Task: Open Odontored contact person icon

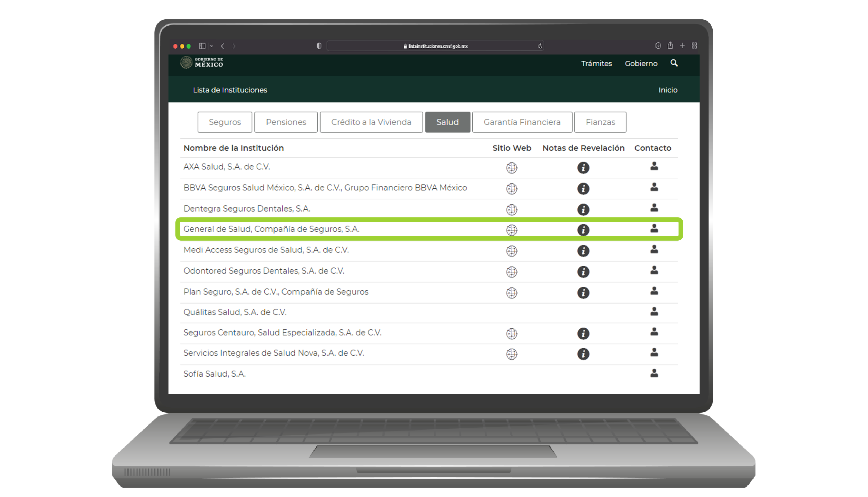Action: [x=654, y=270]
